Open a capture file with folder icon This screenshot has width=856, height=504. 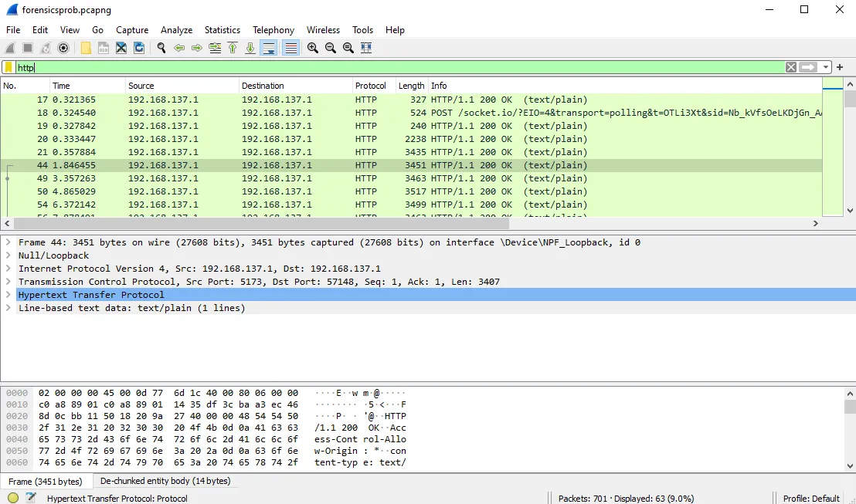pos(86,48)
